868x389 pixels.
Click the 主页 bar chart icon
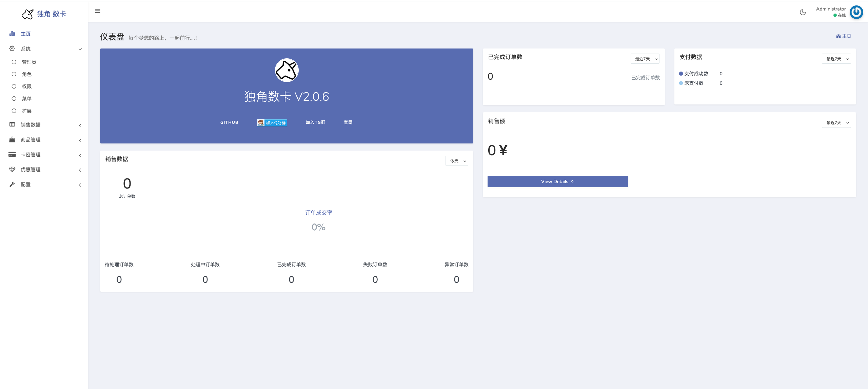click(x=12, y=34)
